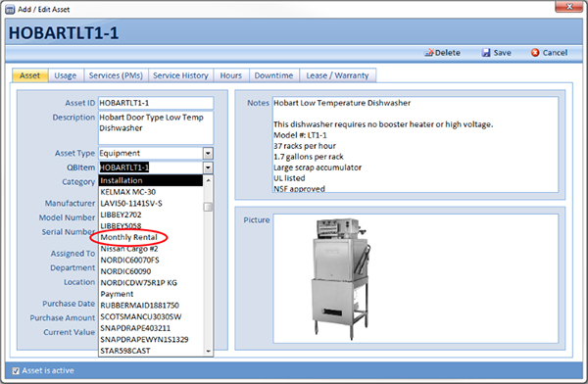Select SNAPDRAPEWYN1S1329 list item
Viewport: 588px width, 384px height.
(151, 339)
